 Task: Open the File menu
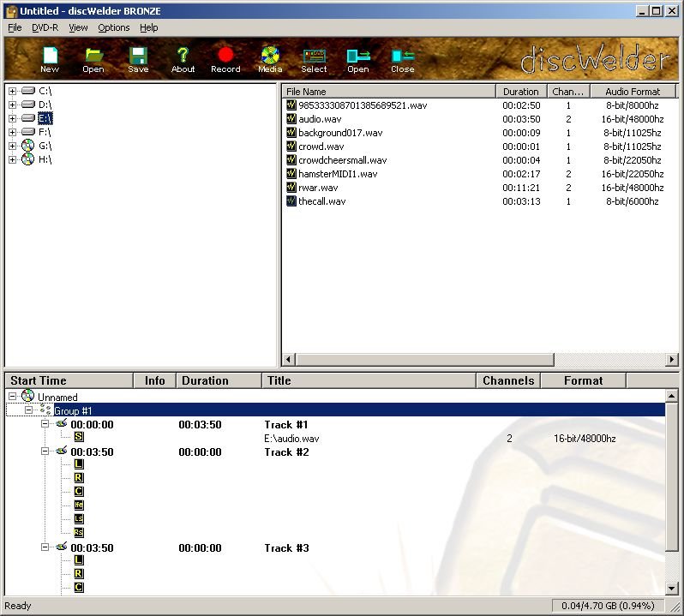point(15,27)
